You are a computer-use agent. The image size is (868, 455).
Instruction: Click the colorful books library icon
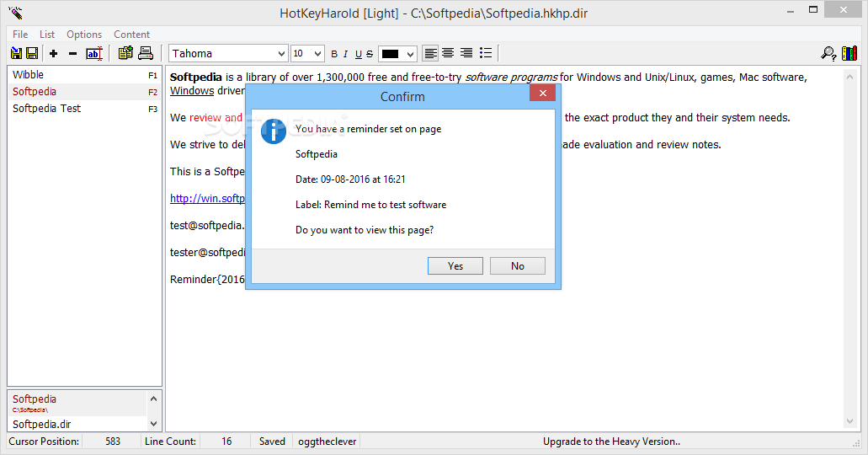(849, 53)
